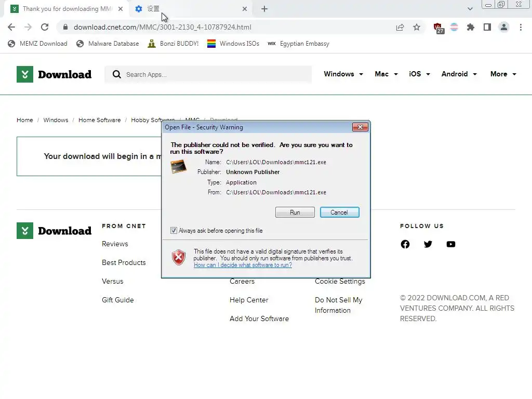Open the Twitter follow icon
This screenshot has height=399, width=532.
428,244
